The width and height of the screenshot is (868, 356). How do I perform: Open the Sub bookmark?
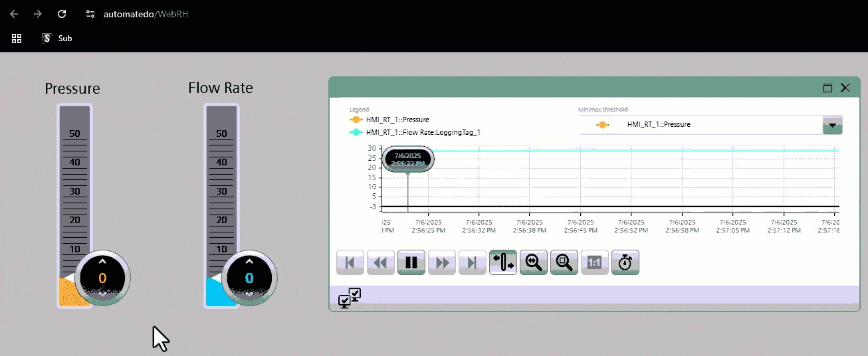click(57, 39)
